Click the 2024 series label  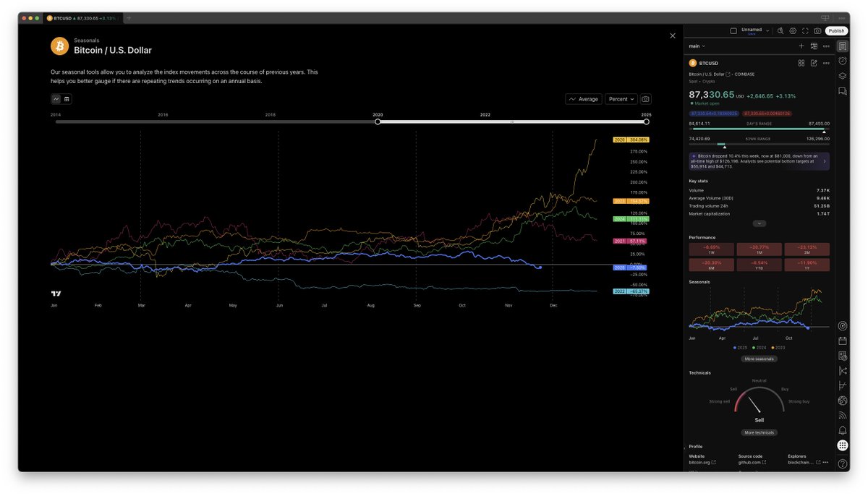point(631,218)
